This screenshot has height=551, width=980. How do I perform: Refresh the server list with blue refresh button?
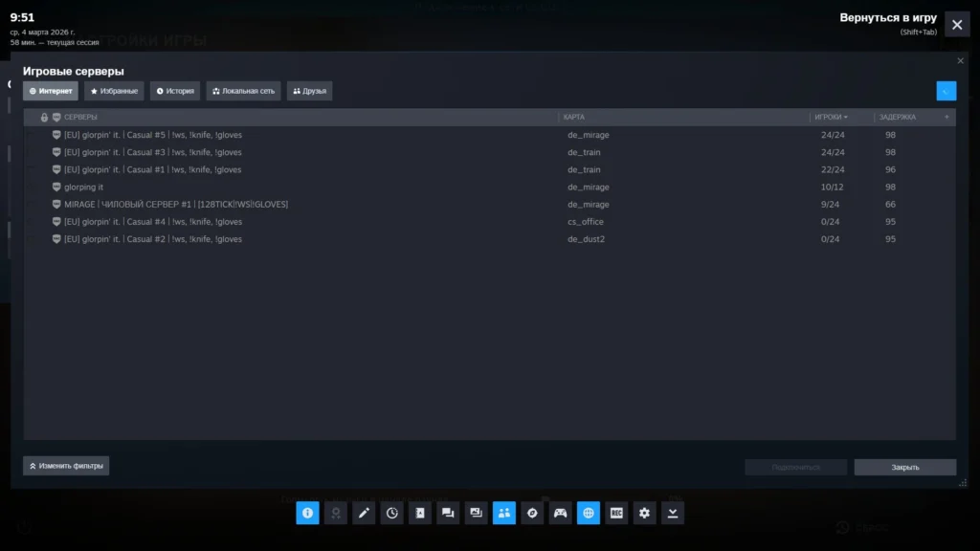click(947, 91)
